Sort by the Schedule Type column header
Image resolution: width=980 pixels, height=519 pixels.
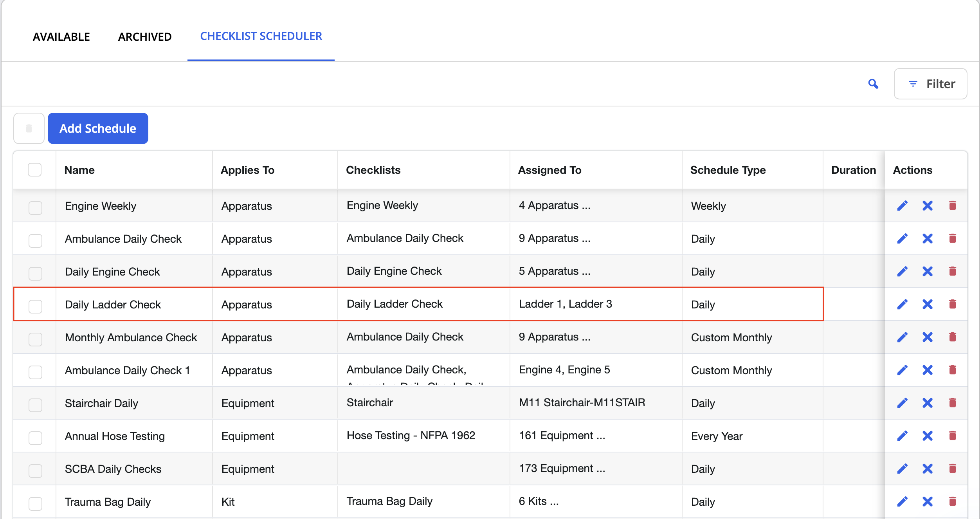728,170
